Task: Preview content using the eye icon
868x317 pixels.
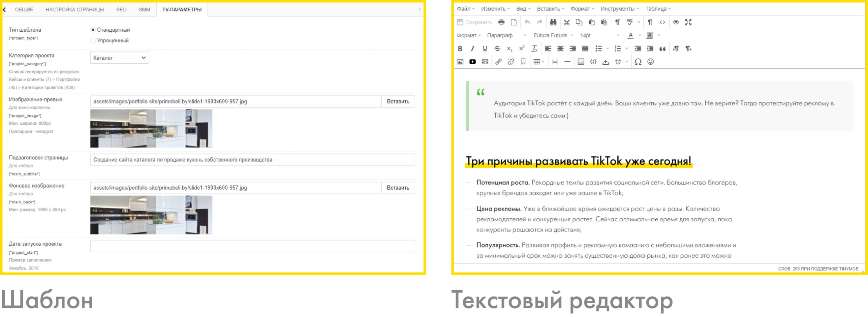Action: click(x=676, y=22)
